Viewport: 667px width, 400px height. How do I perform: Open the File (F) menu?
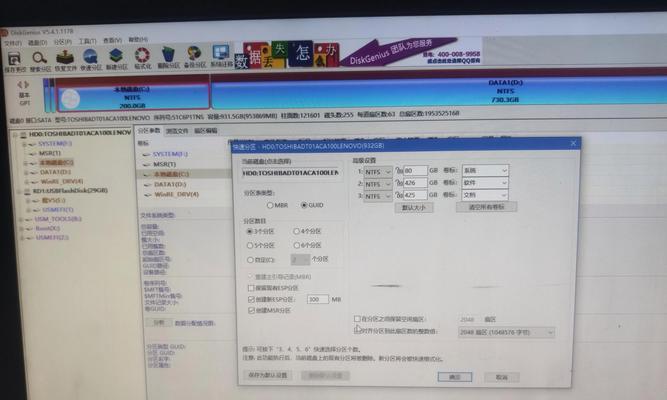pos(13,43)
